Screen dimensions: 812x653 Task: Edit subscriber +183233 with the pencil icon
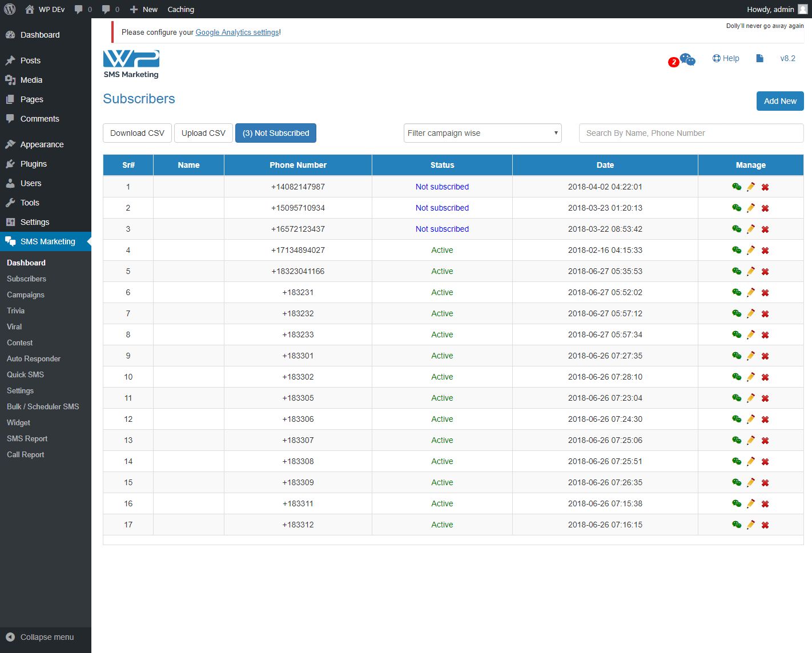(x=751, y=334)
